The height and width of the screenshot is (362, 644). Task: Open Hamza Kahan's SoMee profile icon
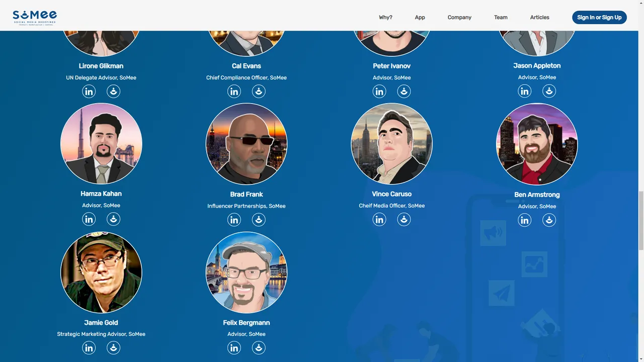pyautogui.click(x=114, y=219)
